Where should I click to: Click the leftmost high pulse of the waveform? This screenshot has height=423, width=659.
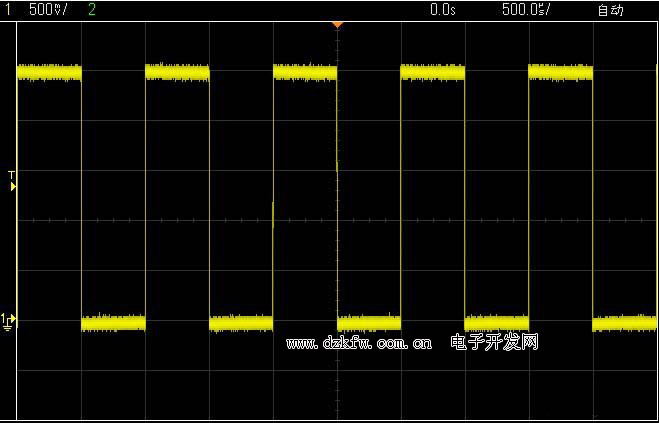tap(49, 72)
